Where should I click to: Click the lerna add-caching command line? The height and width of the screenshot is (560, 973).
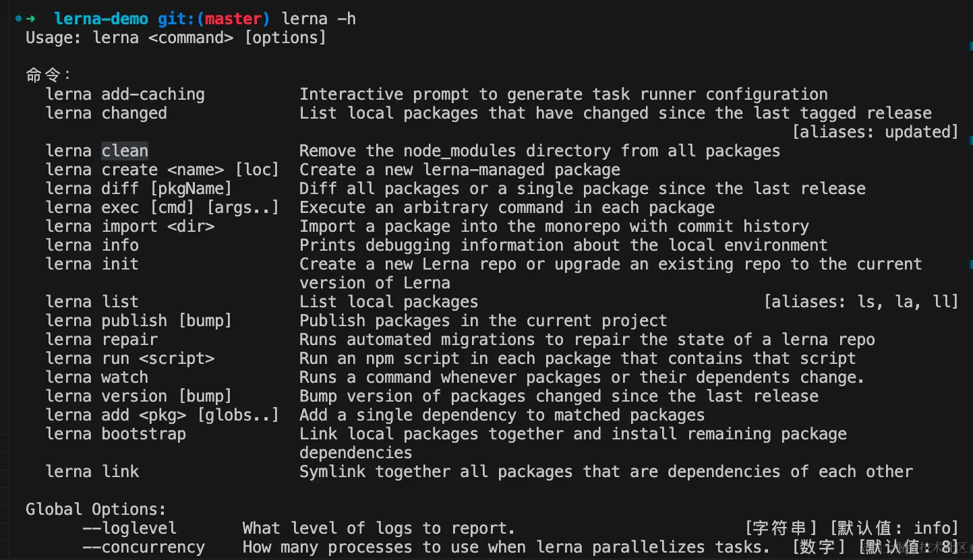[125, 94]
